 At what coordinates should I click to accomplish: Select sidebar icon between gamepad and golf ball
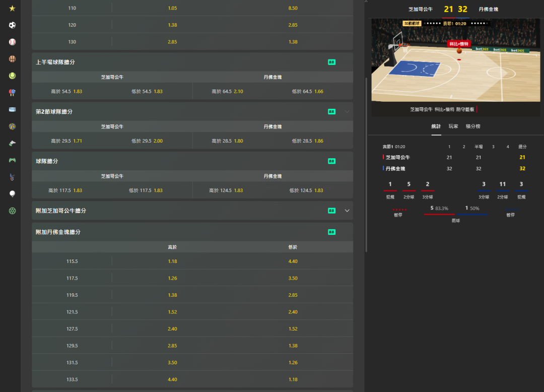[x=12, y=177]
